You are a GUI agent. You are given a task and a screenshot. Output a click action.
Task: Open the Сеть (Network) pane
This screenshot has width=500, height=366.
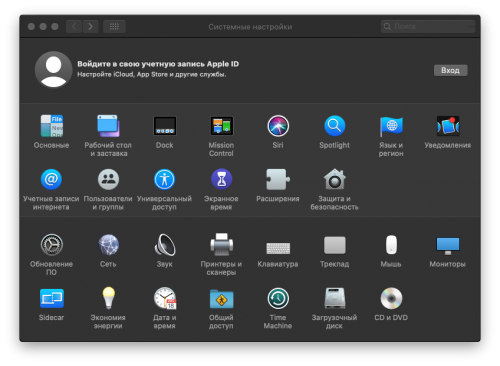click(108, 245)
